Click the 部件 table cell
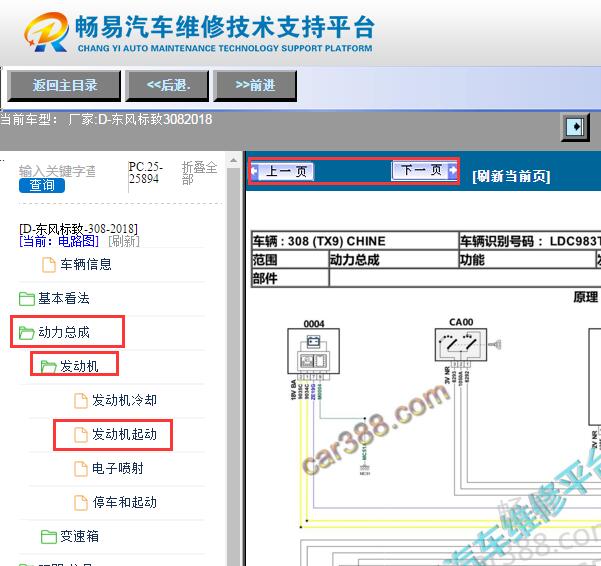This screenshot has width=601, height=566. pyautogui.click(x=290, y=278)
